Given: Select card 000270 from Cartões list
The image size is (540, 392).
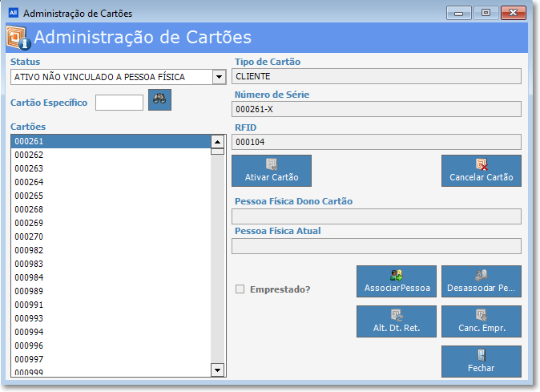Looking at the screenshot, I should tap(111, 236).
